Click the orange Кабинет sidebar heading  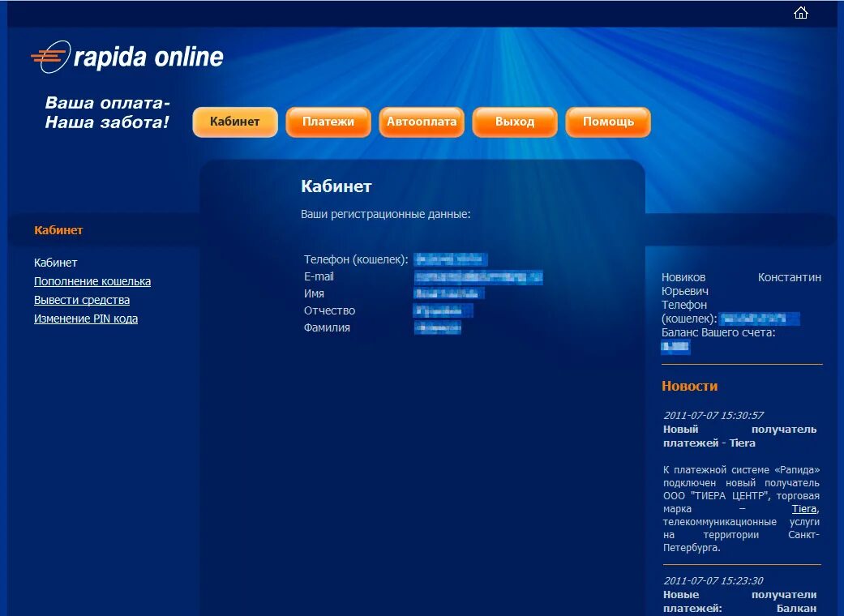click(x=58, y=230)
